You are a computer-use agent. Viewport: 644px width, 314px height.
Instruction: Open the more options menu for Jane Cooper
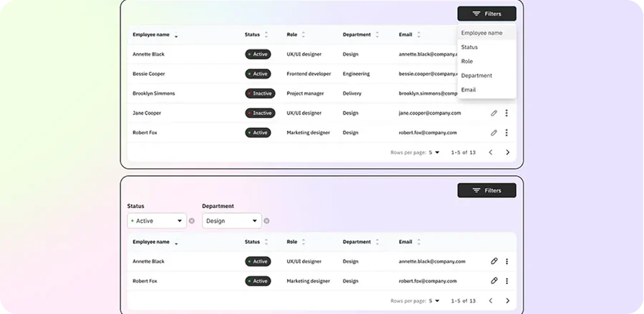tap(507, 113)
